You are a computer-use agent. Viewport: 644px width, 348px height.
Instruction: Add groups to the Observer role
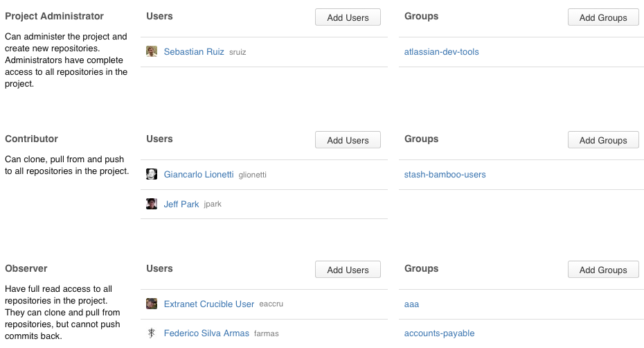tap(603, 270)
